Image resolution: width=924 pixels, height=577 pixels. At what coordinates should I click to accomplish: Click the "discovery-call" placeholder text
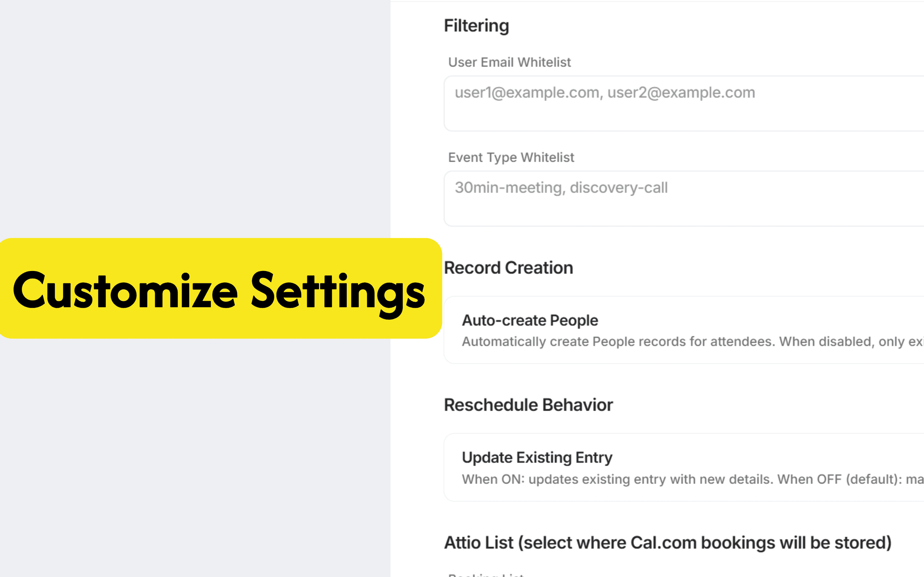tap(618, 188)
